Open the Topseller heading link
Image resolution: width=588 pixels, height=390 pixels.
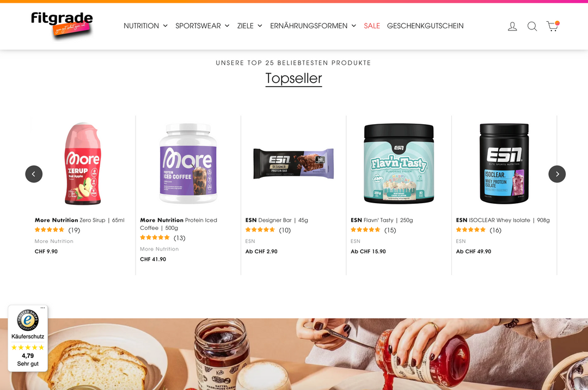[x=293, y=78]
